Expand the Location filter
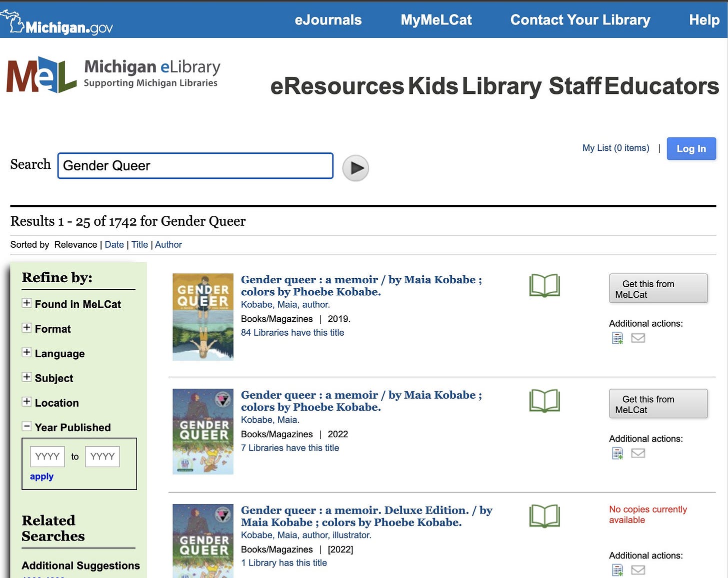This screenshot has height=578, width=728. click(26, 402)
